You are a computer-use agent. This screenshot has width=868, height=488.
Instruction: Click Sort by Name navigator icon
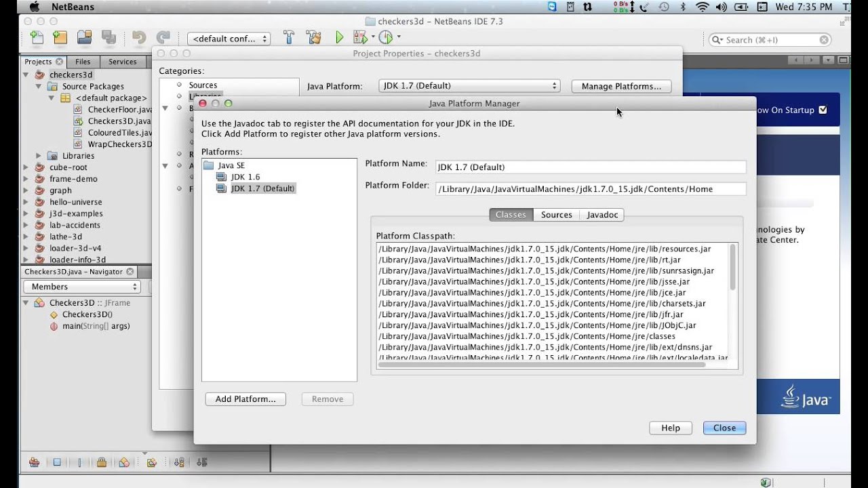click(x=179, y=462)
